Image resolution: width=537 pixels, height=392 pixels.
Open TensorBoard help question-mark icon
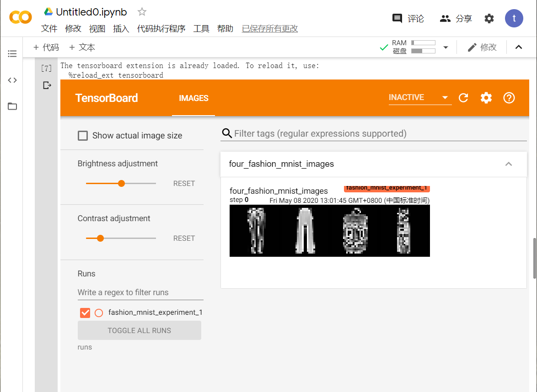click(x=509, y=98)
